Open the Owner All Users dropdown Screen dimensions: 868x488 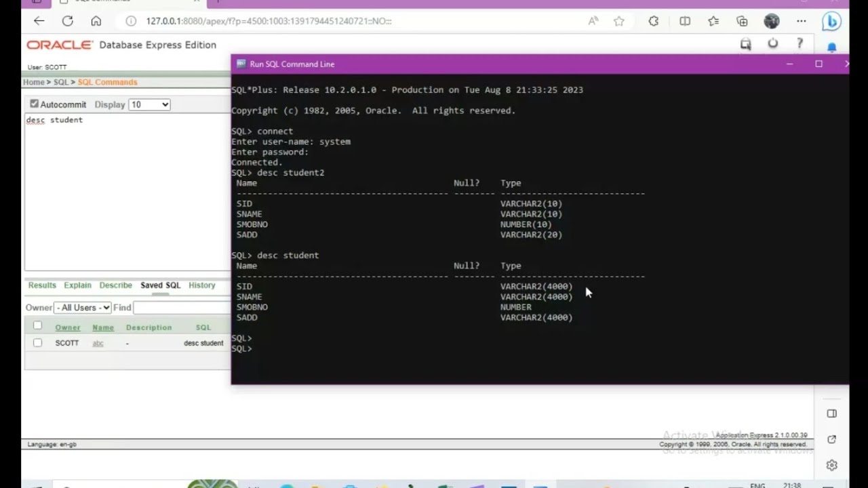point(83,308)
